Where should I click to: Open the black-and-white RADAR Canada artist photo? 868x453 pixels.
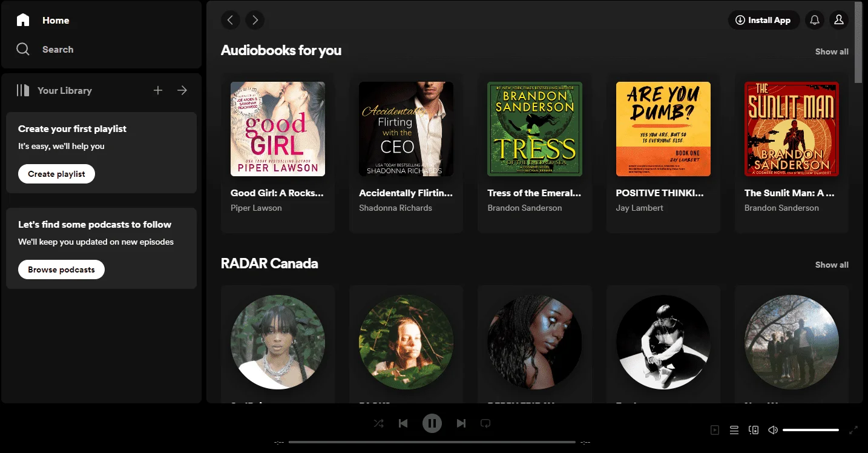pyautogui.click(x=663, y=342)
